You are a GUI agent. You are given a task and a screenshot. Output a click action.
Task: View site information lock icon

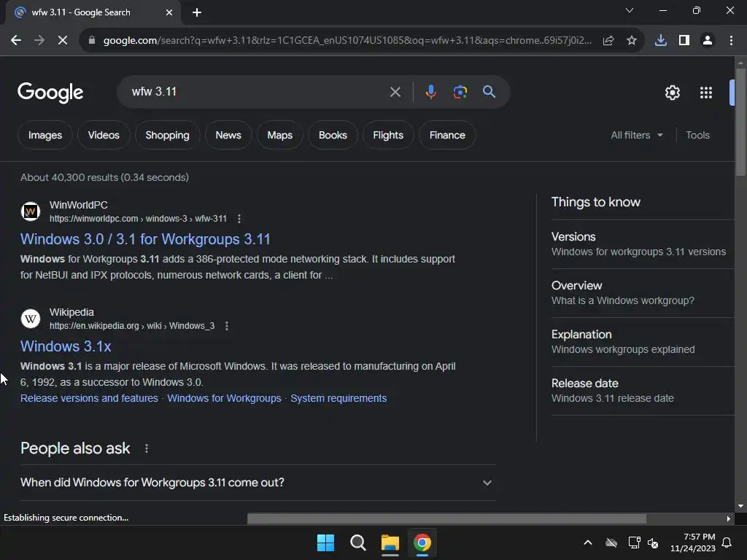click(92, 41)
